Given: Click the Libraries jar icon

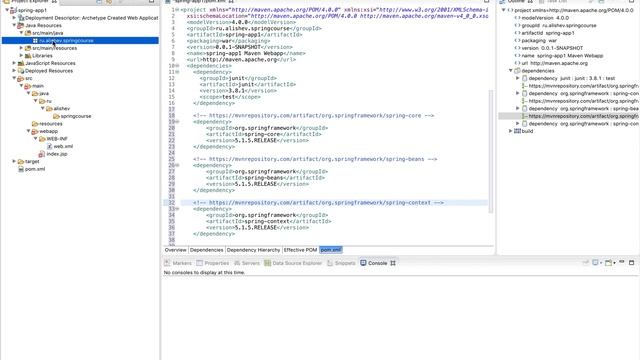Looking at the screenshot, I should (x=28, y=56).
